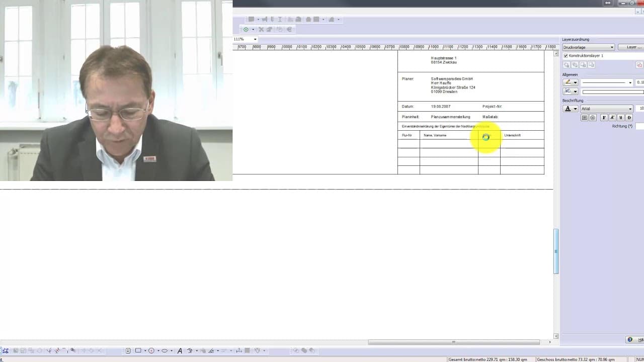The image size is (644, 362).
Task: Expand the fill pattern arrow in Allgemein
Action: (x=575, y=92)
